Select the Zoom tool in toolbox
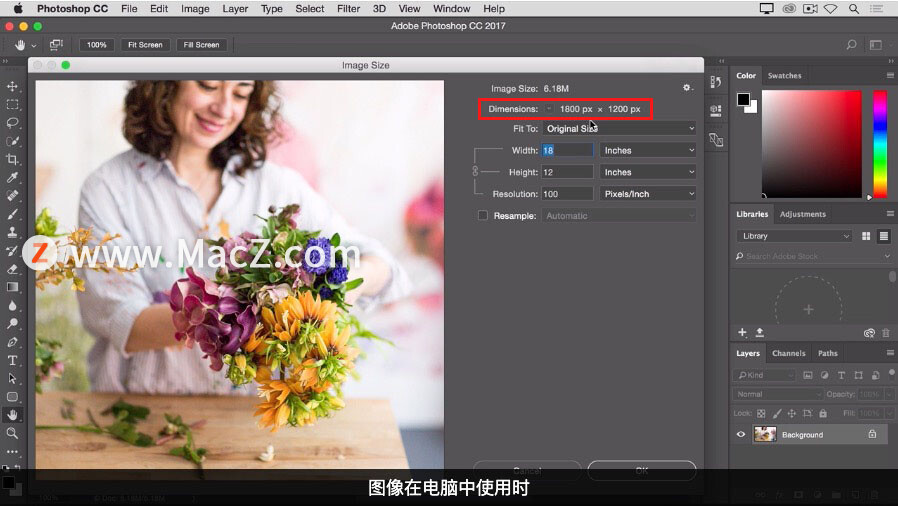The width and height of the screenshot is (898, 506). click(12, 433)
